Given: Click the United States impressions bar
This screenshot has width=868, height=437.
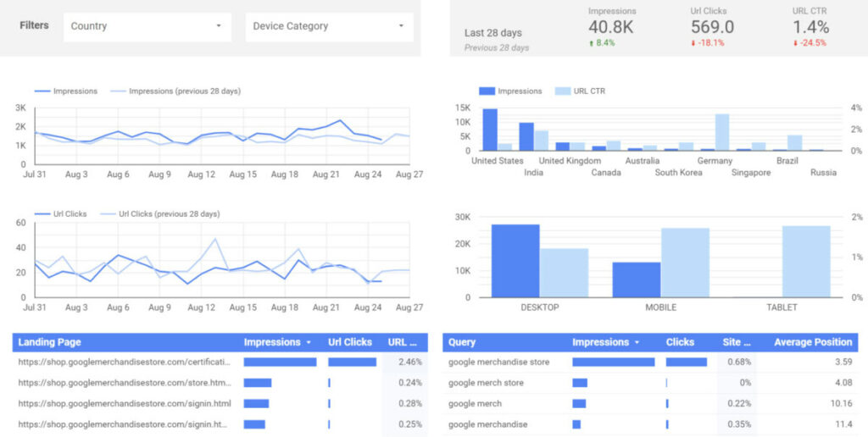Looking at the screenshot, I should pos(490,130).
